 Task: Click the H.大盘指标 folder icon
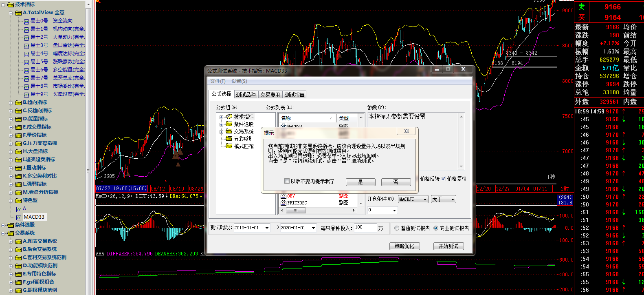click(18, 152)
